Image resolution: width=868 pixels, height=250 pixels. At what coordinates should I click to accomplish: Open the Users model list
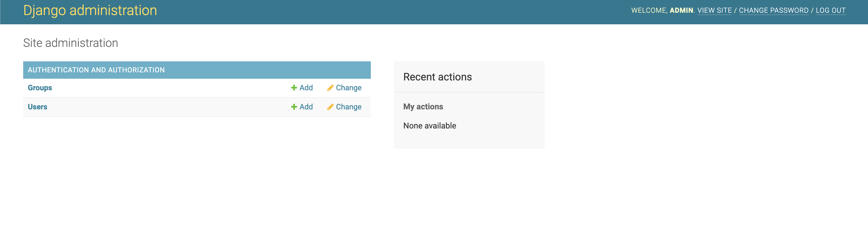(37, 107)
